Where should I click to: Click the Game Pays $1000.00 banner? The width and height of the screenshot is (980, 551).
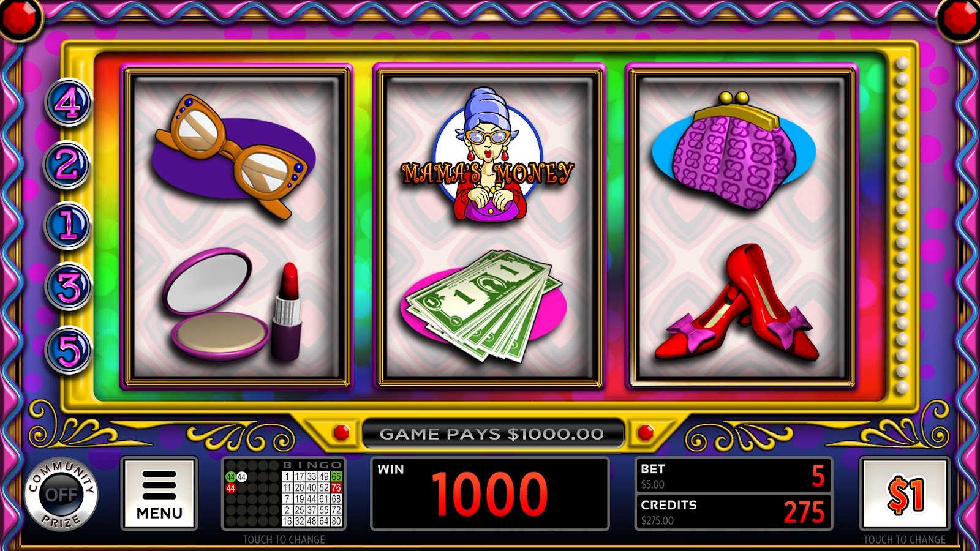tap(492, 433)
